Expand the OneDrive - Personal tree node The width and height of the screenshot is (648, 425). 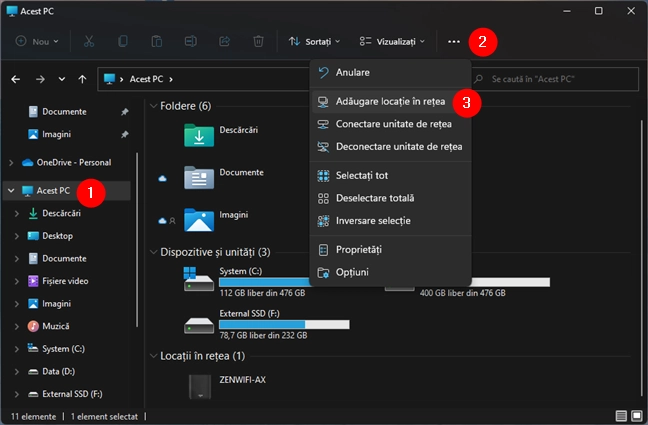click(11, 162)
